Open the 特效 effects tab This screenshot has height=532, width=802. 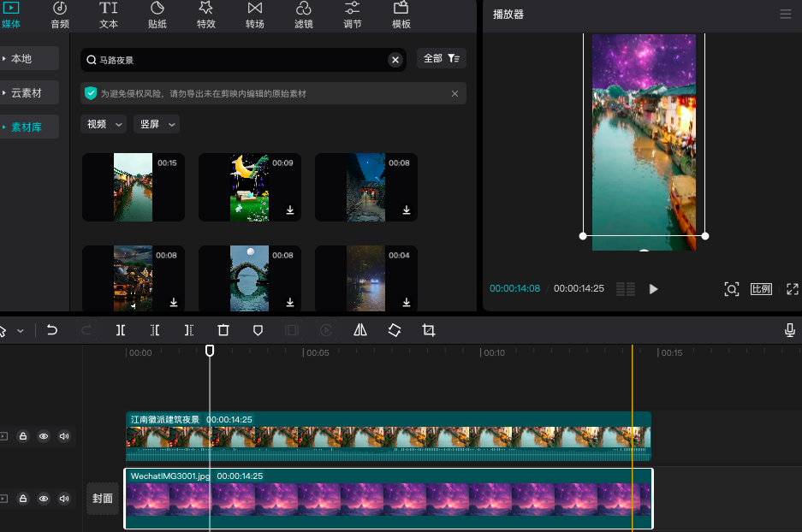tap(206, 15)
